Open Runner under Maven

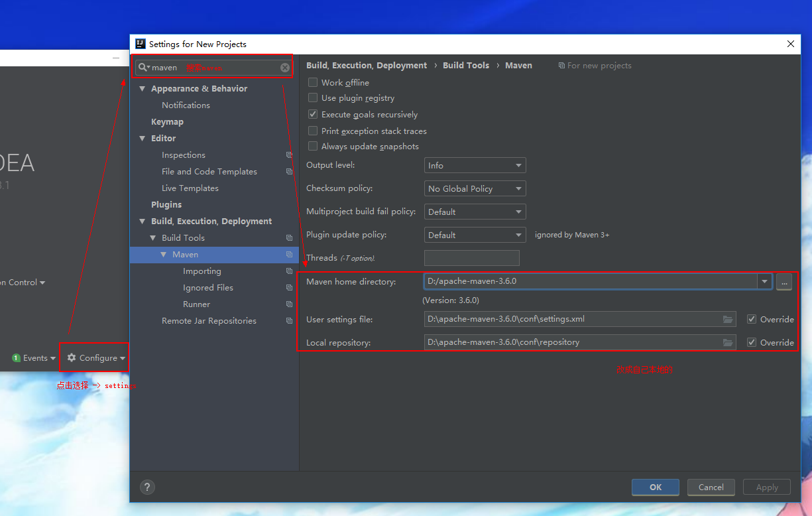tap(196, 304)
